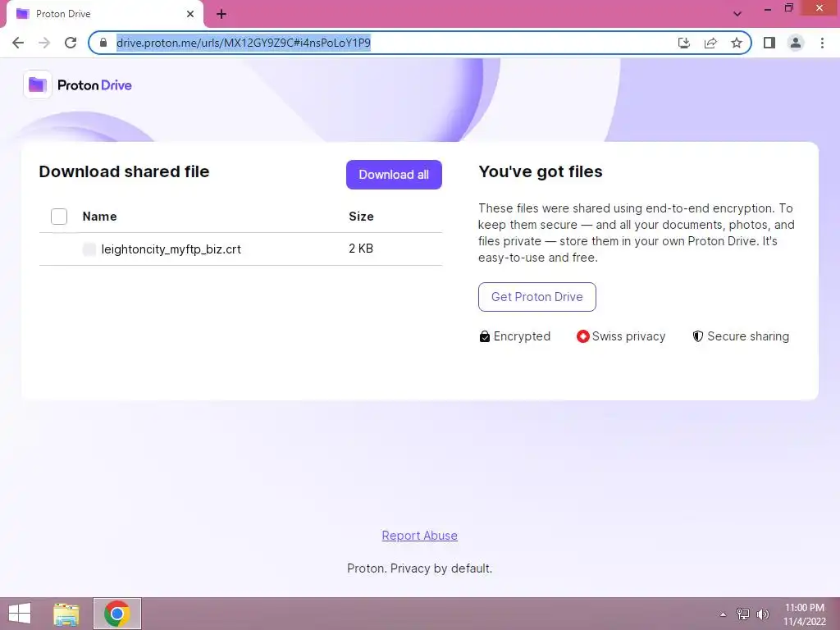
Task: Click the leightoncity_myftp_biz.crt file name
Action: click(x=171, y=249)
